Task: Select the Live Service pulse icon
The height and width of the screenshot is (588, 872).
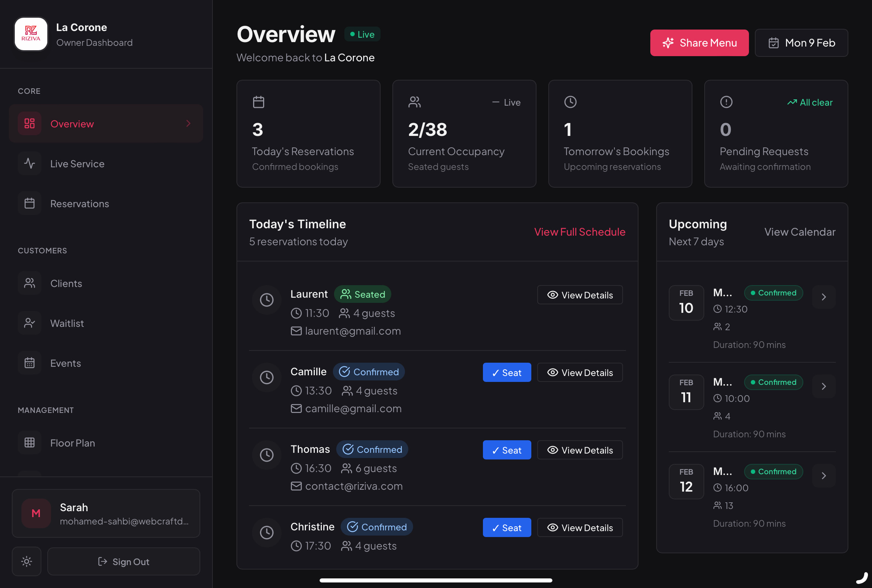Action: [x=29, y=164]
